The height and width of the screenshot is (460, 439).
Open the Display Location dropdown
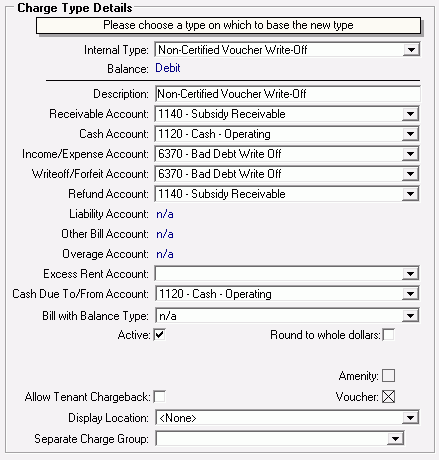(x=287, y=418)
